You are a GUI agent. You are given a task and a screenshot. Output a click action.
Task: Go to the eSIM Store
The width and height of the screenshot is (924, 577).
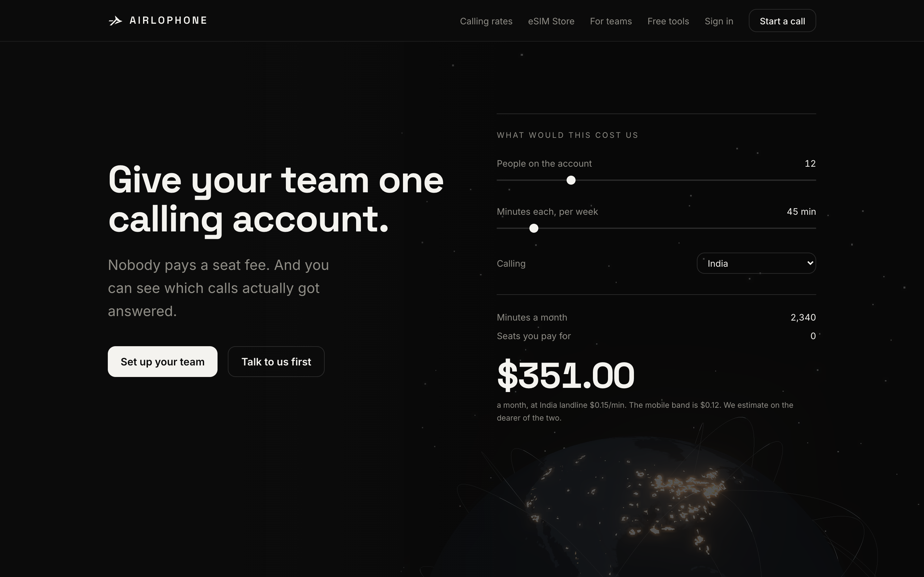551,21
